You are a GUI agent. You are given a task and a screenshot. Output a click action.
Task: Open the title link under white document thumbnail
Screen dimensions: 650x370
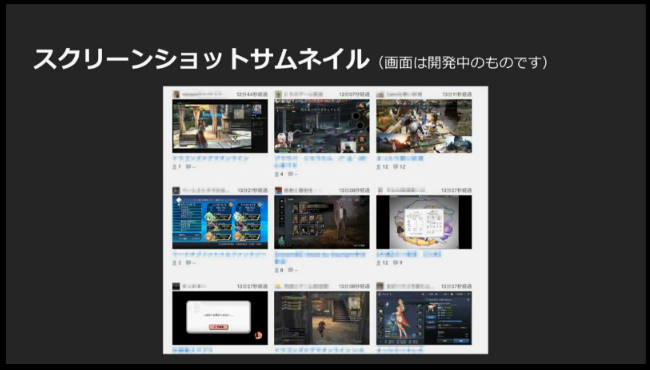click(x=409, y=254)
